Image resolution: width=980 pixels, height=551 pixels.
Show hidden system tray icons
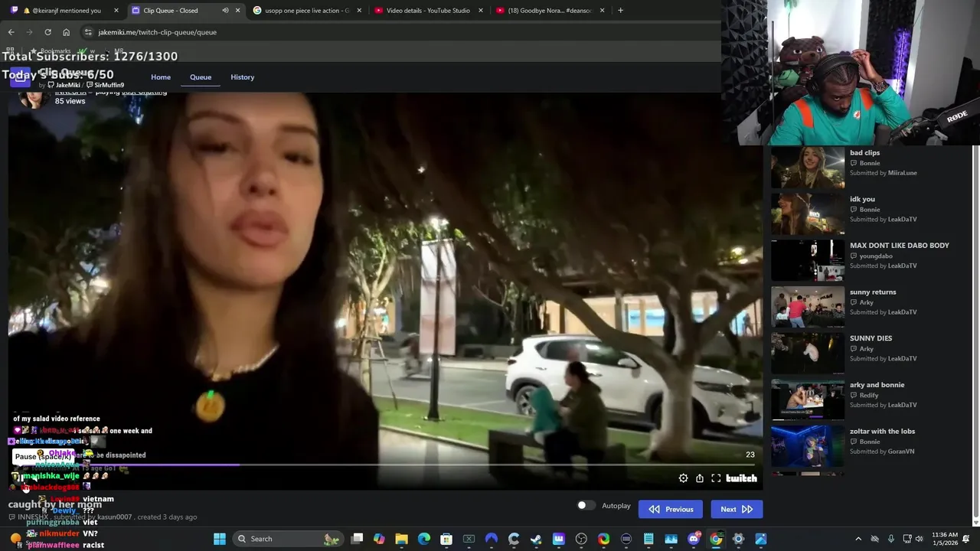pyautogui.click(x=858, y=539)
